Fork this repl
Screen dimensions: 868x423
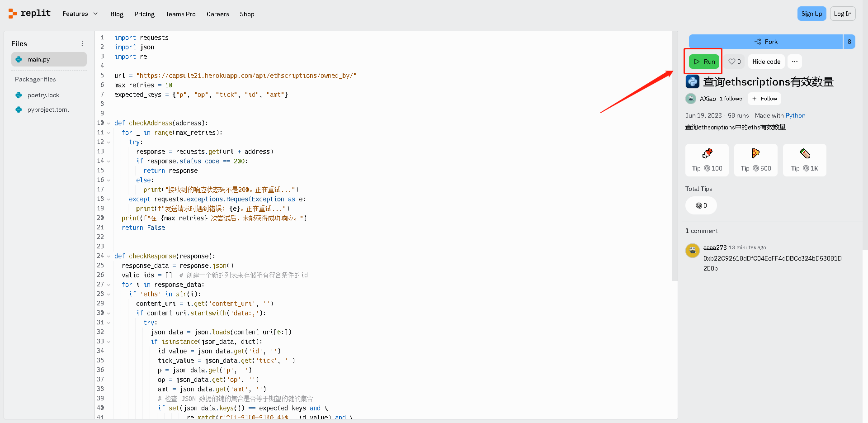click(x=765, y=42)
